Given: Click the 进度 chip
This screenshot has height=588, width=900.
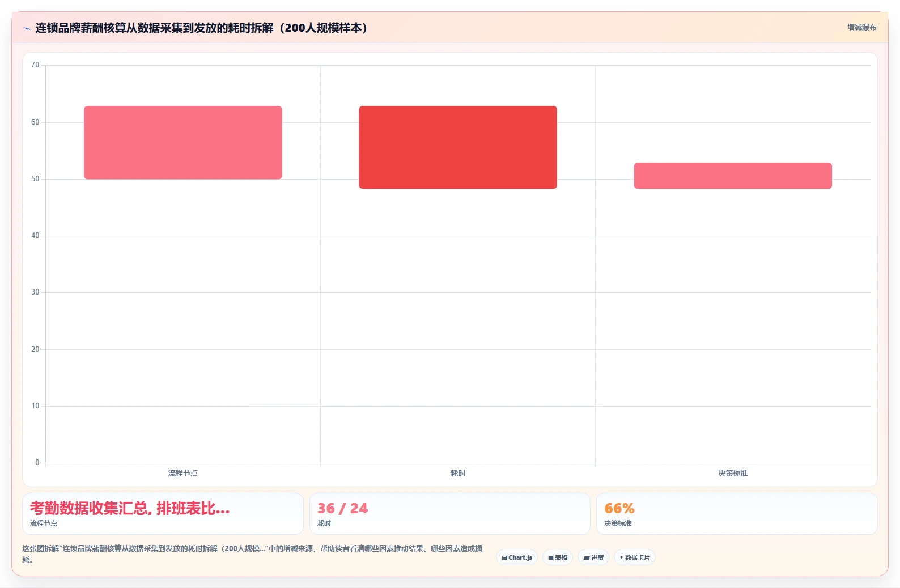Looking at the screenshot, I should click(593, 557).
